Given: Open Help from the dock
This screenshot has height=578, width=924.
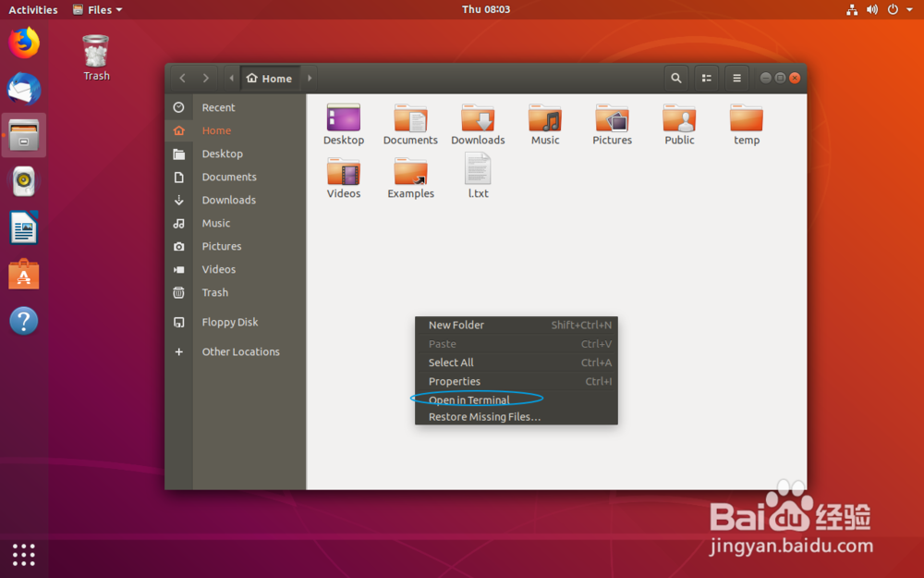Looking at the screenshot, I should [x=24, y=321].
